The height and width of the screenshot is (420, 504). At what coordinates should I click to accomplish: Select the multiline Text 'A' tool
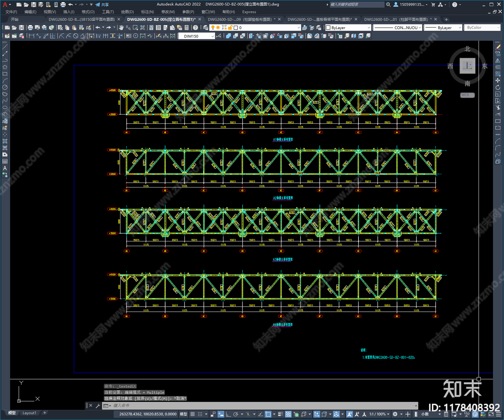(x=5, y=168)
